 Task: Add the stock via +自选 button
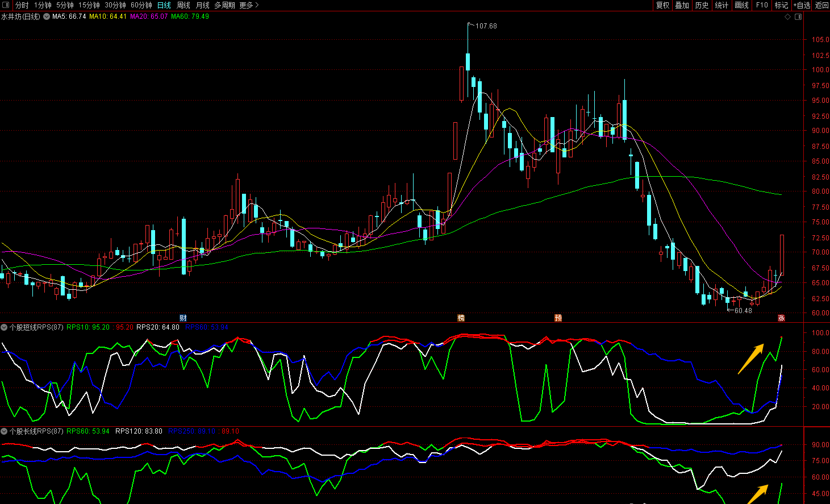pos(802,5)
